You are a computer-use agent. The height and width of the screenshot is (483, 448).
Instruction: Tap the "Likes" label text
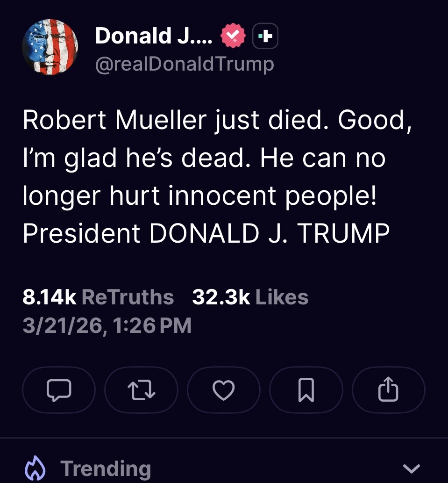[x=282, y=297]
